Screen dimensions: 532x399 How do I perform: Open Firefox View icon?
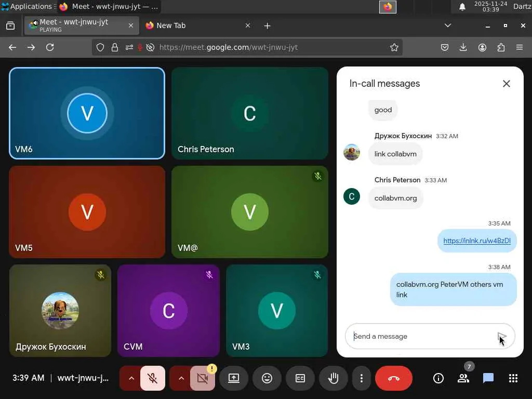pos(10,25)
